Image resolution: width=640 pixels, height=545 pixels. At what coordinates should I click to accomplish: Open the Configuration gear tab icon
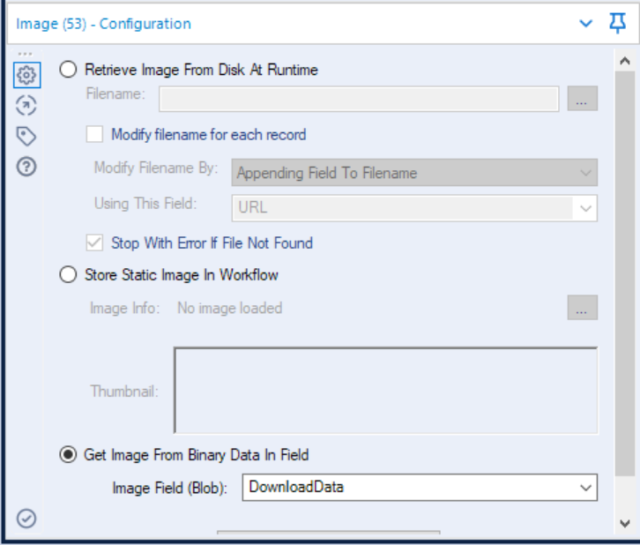tap(27, 74)
